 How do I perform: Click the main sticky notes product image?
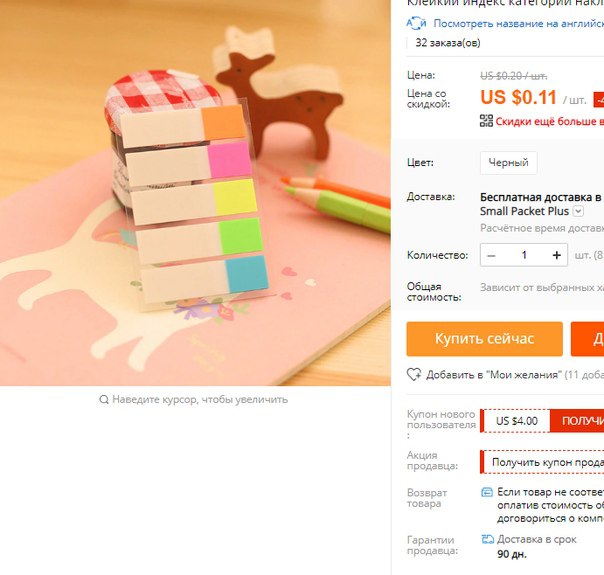pyautogui.click(x=195, y=193)
